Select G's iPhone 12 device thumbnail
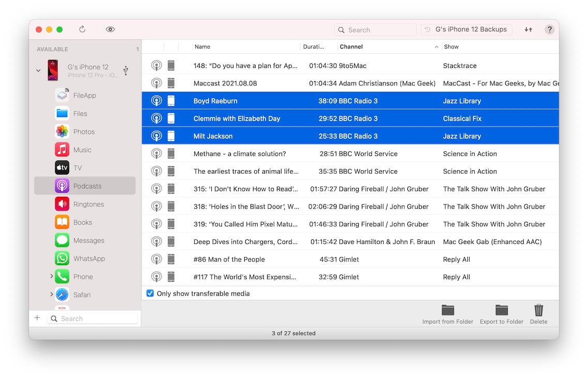Screen dimensions: 588x378 tap(53, 70)
